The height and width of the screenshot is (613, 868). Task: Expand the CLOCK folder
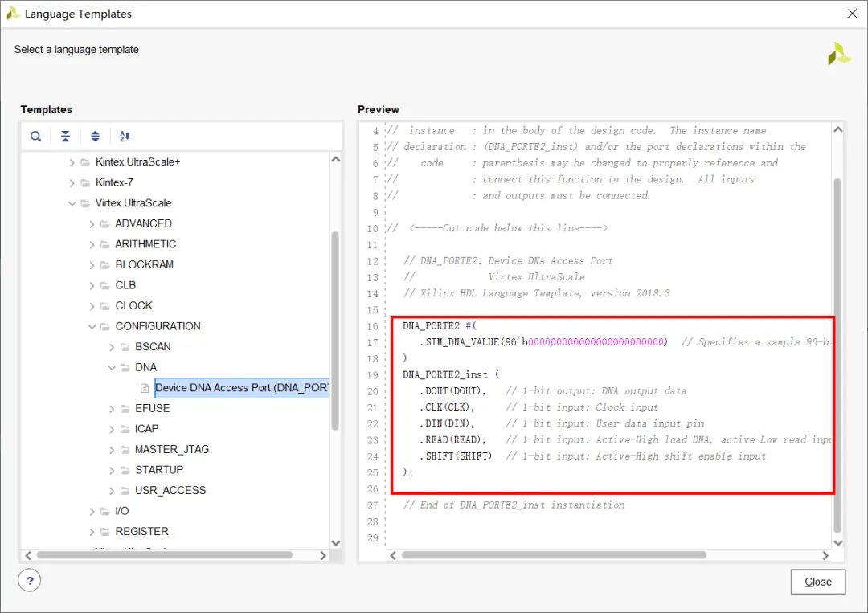92,305
